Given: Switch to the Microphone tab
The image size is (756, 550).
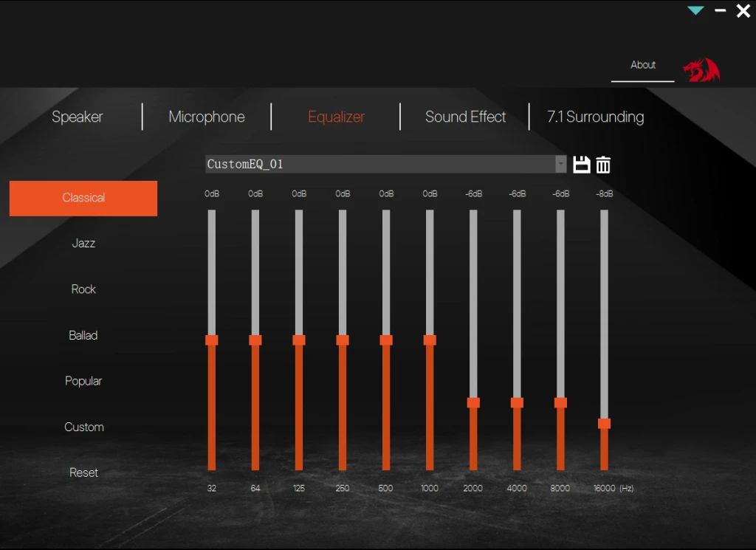Looking at the screenshot, I should coord(207,117).
